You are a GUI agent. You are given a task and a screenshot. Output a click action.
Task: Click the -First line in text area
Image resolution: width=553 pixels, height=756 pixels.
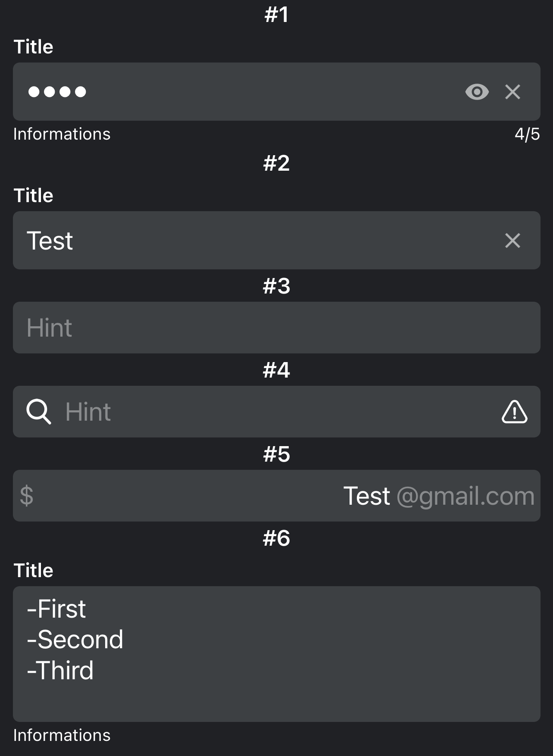coord(56,609)
